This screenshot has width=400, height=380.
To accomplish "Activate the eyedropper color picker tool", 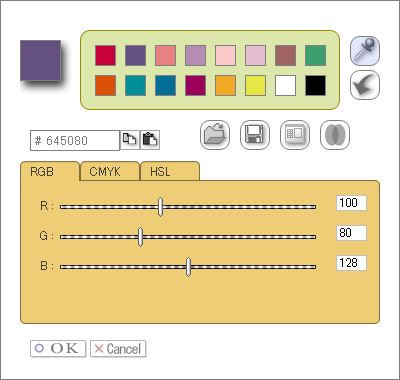I will (365, 51).
